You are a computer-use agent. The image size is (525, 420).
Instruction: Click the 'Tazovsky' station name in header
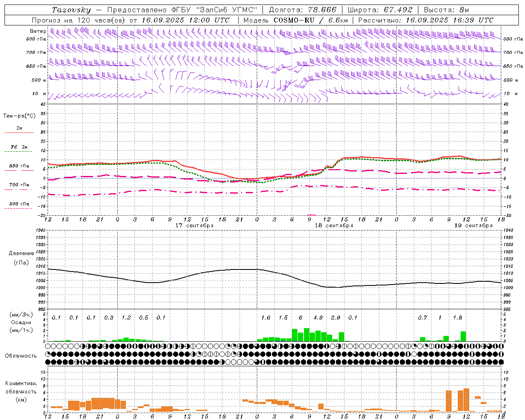pyautogui.click(x=71, y=10)
